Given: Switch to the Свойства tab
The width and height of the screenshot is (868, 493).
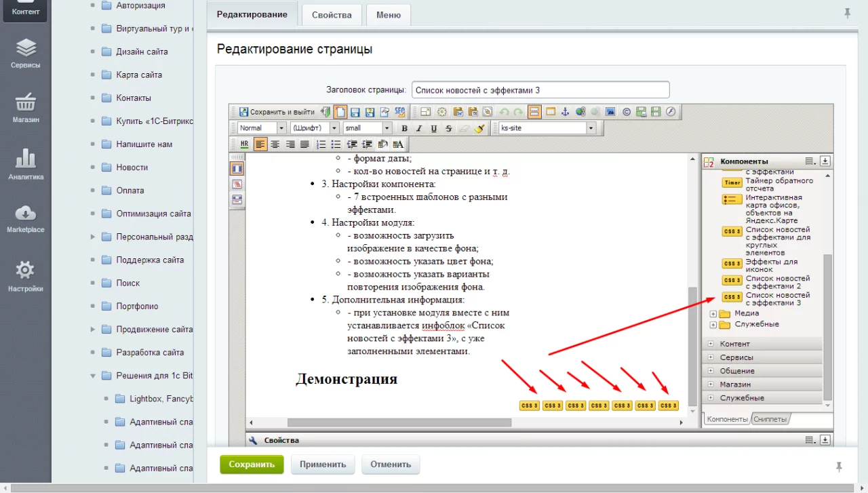Looking at the screenshot, I should click(332, 15).
